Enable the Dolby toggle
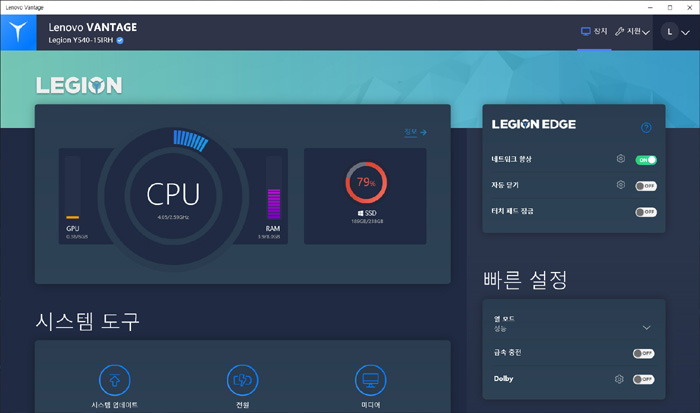This screenshot has height=413, width=700. [x=643, y=380]
